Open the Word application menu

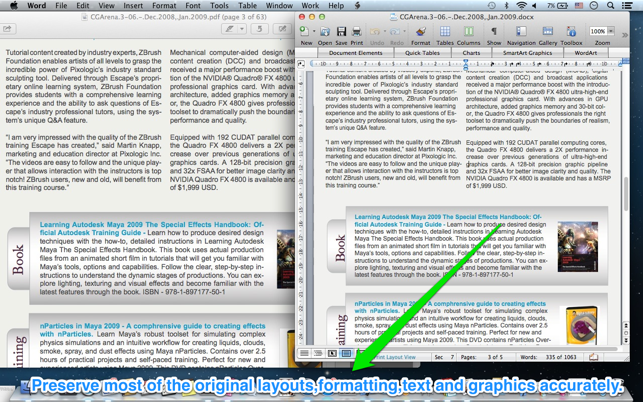[36, 6]
